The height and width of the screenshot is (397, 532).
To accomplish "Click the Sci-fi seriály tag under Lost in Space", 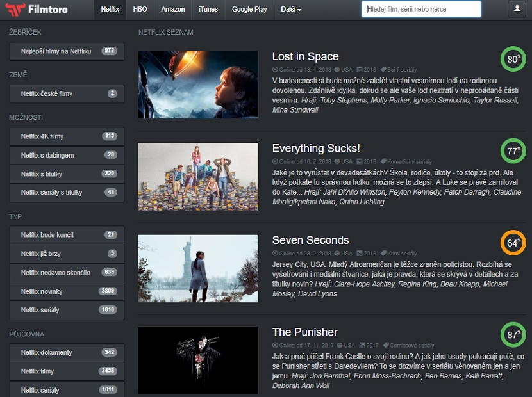I will [x=399, y=70].
